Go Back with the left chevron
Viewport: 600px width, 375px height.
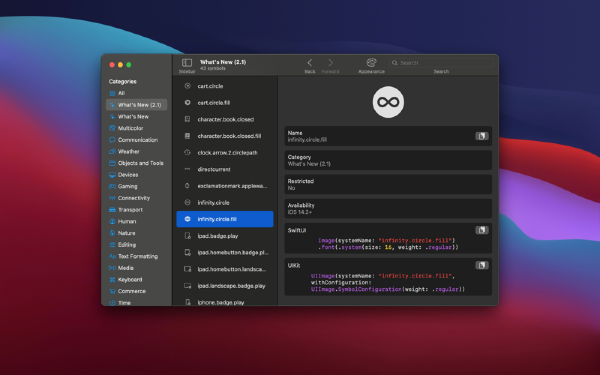(310, 63)
